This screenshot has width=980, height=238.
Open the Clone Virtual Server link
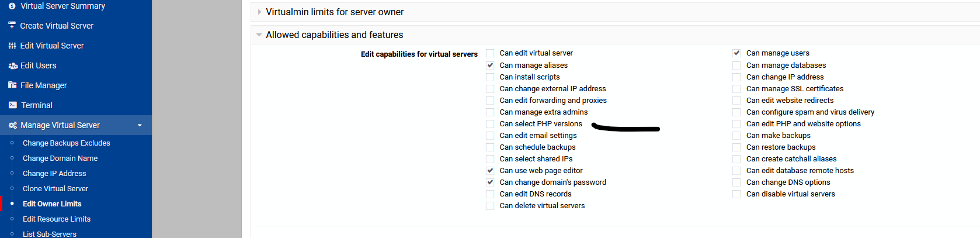(x=55, y=189)
